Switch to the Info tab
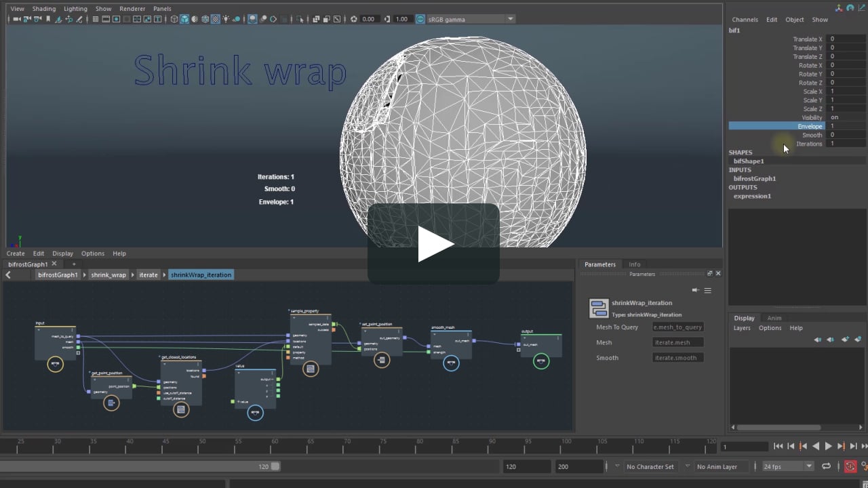The image size is (868, 488). pyautogui.click(x=634, y=264)
